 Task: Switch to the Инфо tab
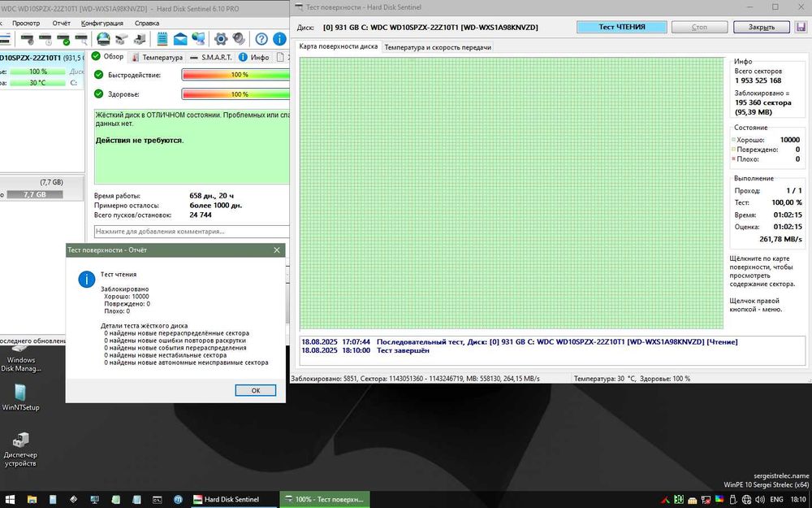(253, 57)
